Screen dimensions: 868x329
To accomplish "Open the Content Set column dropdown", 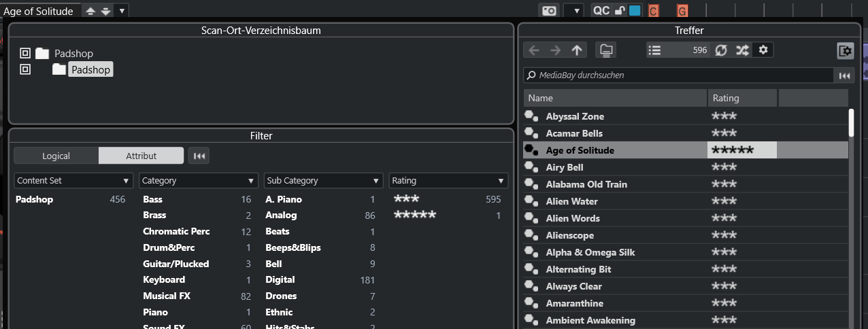I will pyautogui.click(x=73, y=181).
